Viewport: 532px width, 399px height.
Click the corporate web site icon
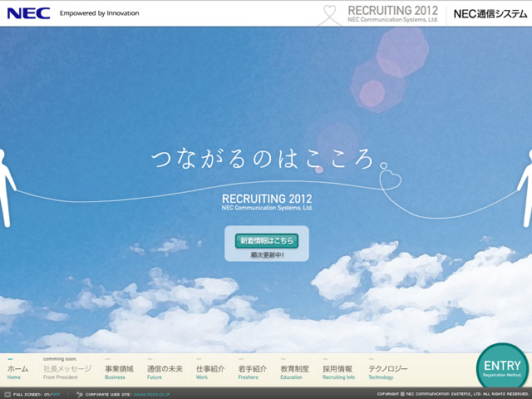click(80, 394)
